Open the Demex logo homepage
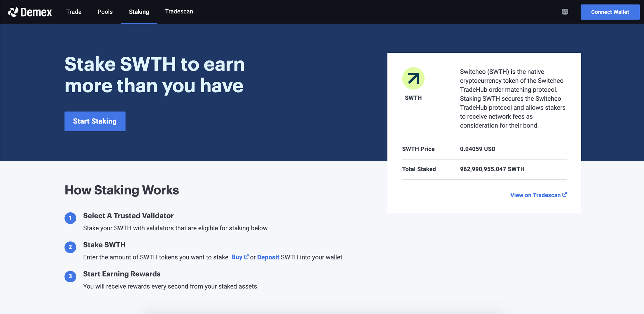Image resolution: width=644 pixels, height=314 pixels. [30, 12]
